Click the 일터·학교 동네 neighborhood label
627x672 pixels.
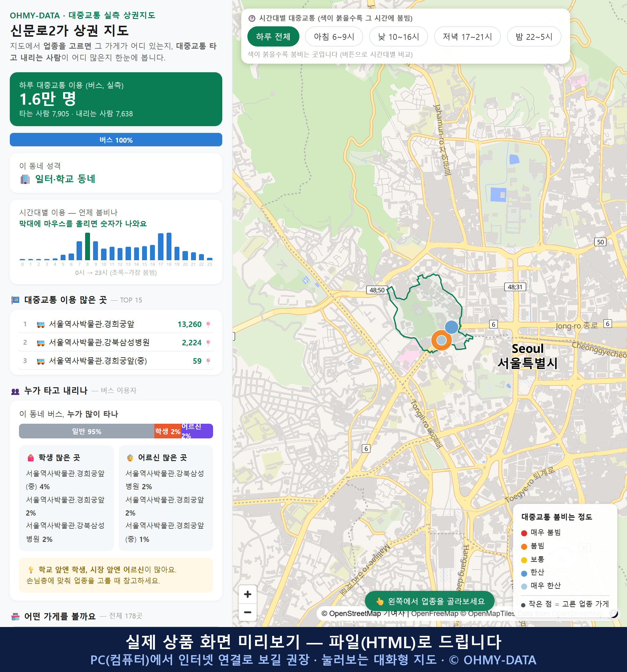coord(65,179)
